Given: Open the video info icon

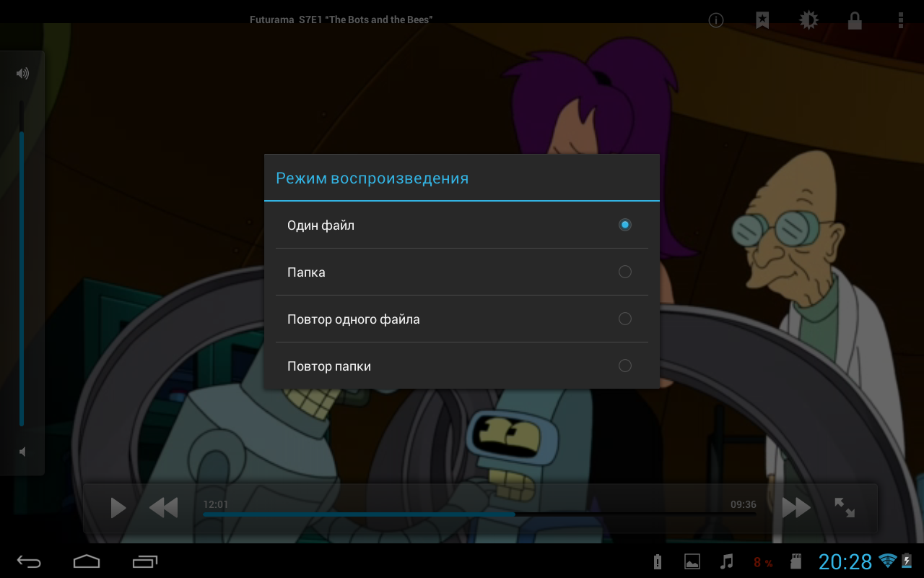Looking at the screenshot, I should (716, 20).
